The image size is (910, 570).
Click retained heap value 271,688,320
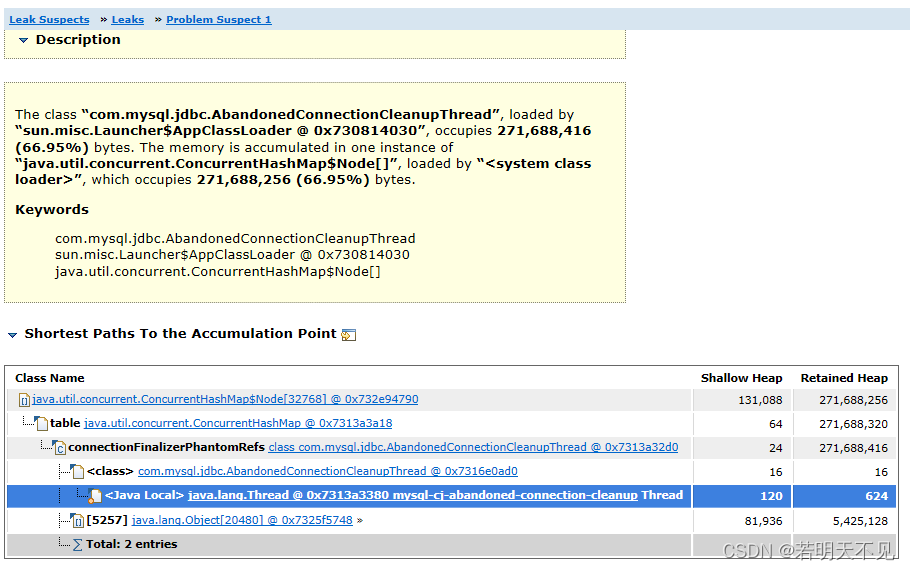click(x=853, y=424)
